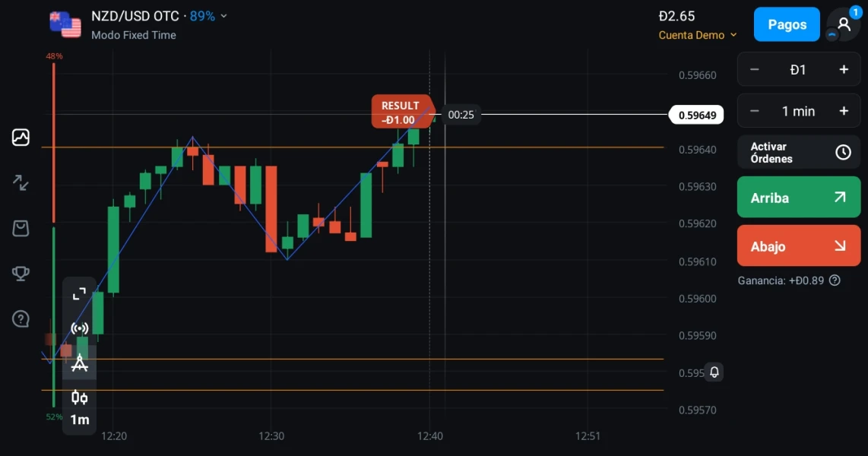This screenshot has height=456, width=868.
Task: Open drawing tools compass icon
Action: coord(79,363)
